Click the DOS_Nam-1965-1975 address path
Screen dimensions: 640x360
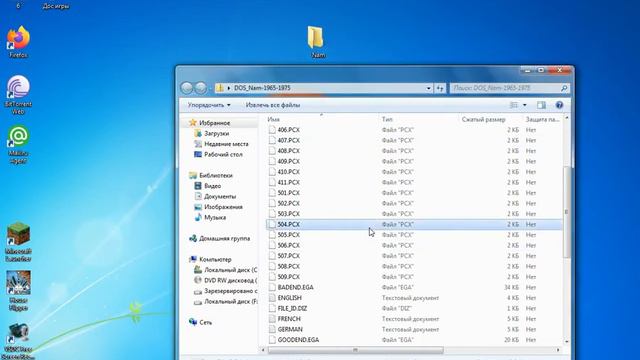point(262,88)
